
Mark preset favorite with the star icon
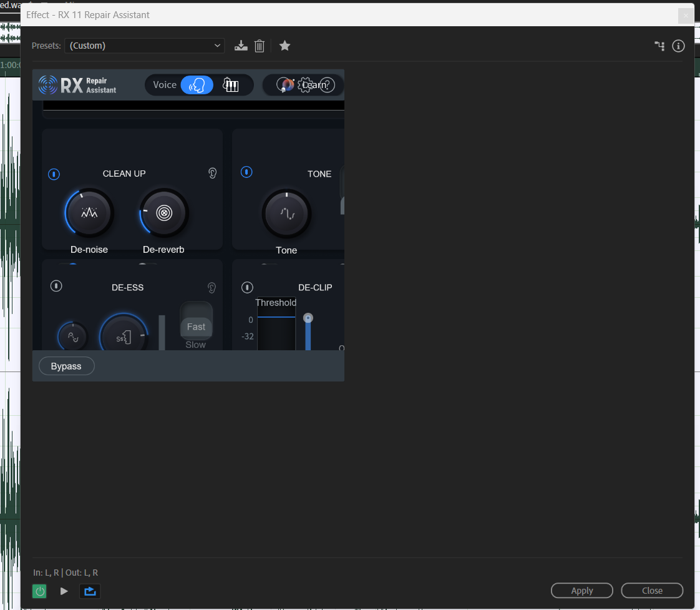[285, 45]
